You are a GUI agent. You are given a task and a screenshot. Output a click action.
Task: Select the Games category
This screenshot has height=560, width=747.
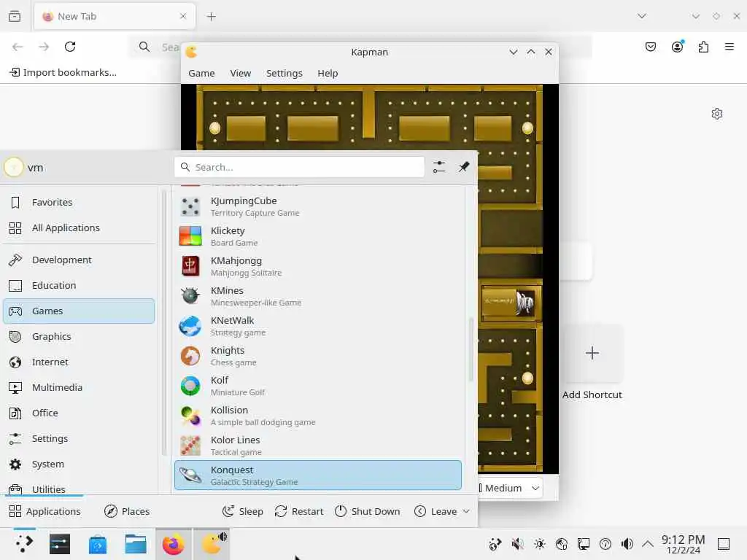pos(79,311)
